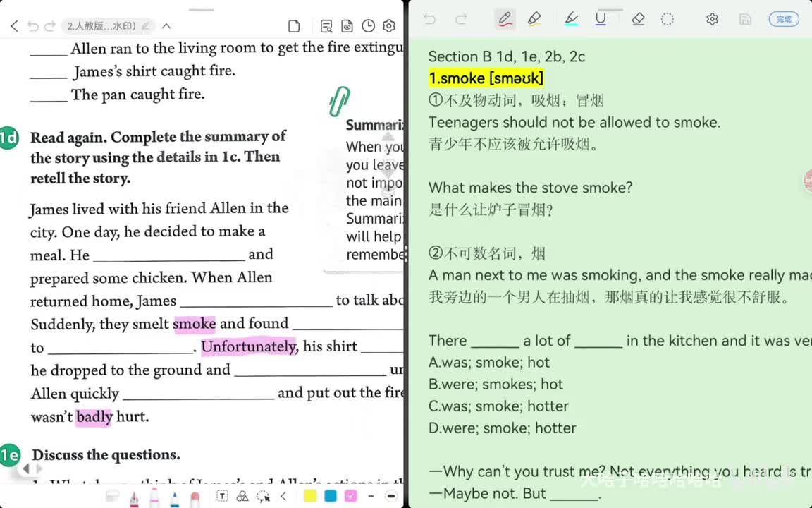
Task: Click the line James's shirt caught fire.
Action: click(154, 71)
